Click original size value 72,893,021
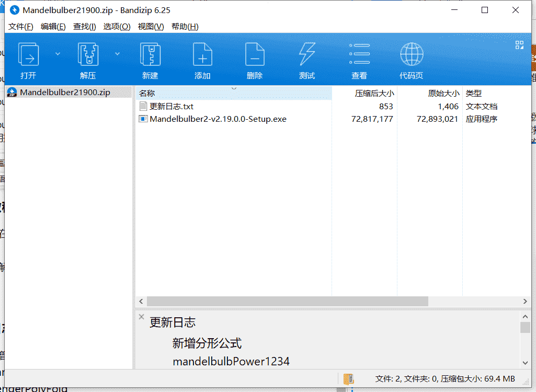The image size is (536, 392). point(437,119)
